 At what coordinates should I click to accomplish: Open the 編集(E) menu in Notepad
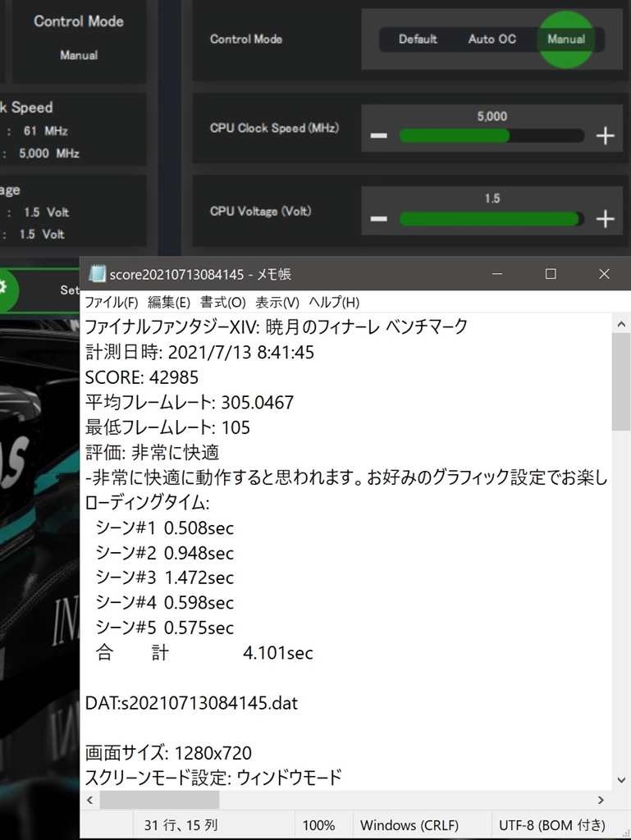tap(169, 302)
